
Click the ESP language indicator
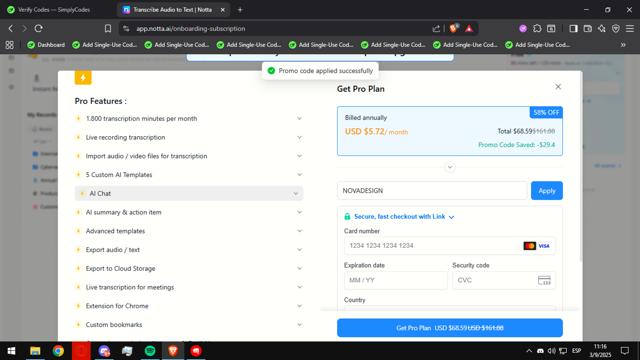(x=576, y=351)
